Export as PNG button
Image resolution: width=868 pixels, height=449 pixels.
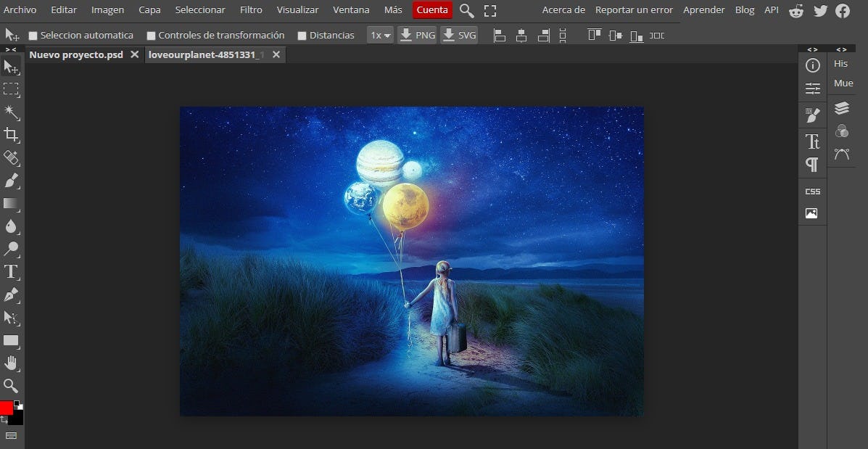point(417,35)
